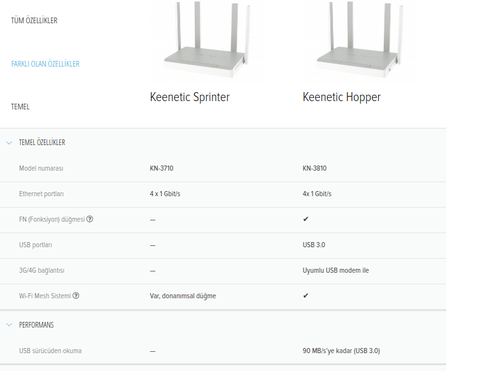Select the KN-3710 model number text

coord(161,168)
